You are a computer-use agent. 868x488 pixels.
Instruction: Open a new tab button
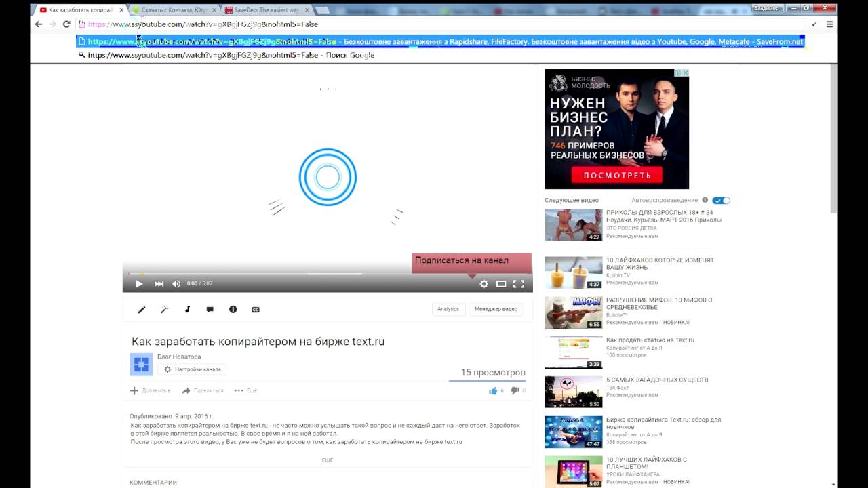[x=323, y=10]
